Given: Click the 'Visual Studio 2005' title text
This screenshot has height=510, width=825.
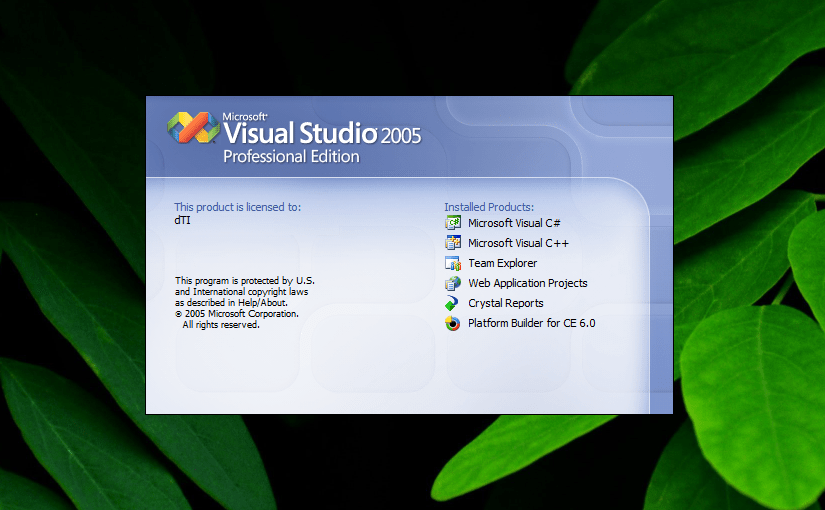Looking at the screenshot, I should (x=322, y=133).
